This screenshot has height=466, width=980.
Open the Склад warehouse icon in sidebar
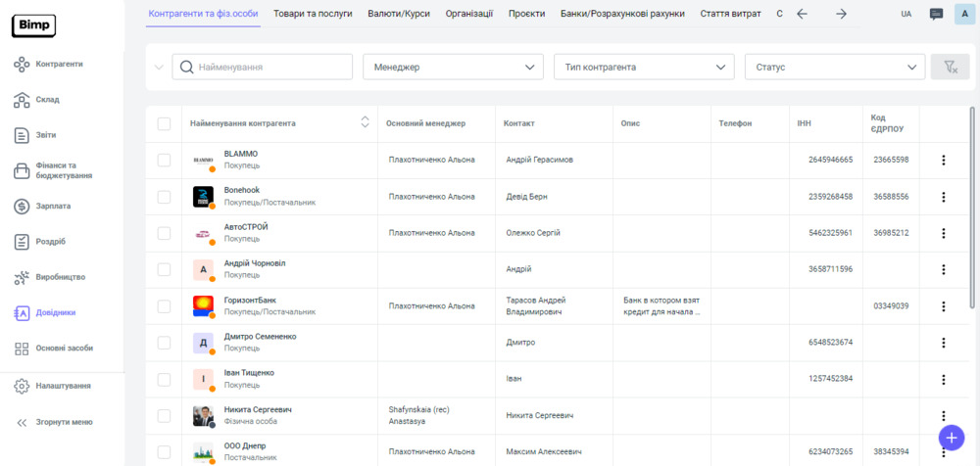(23, 100)
